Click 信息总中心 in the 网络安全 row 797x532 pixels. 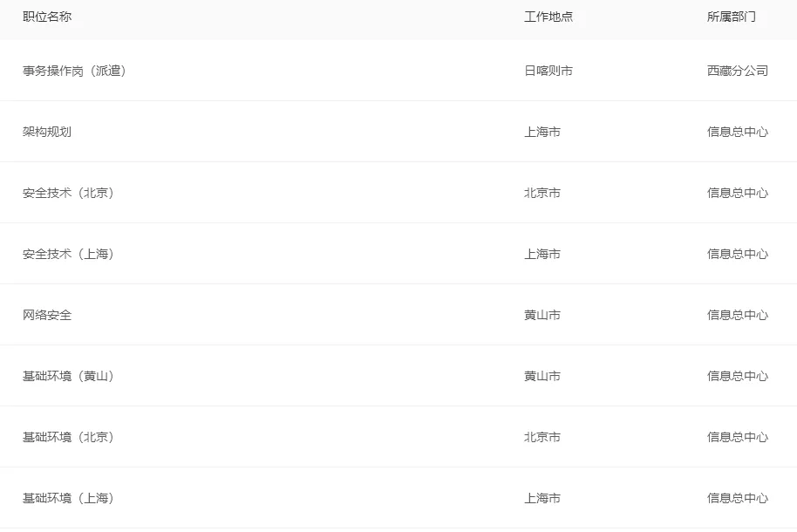pos(738,315)
